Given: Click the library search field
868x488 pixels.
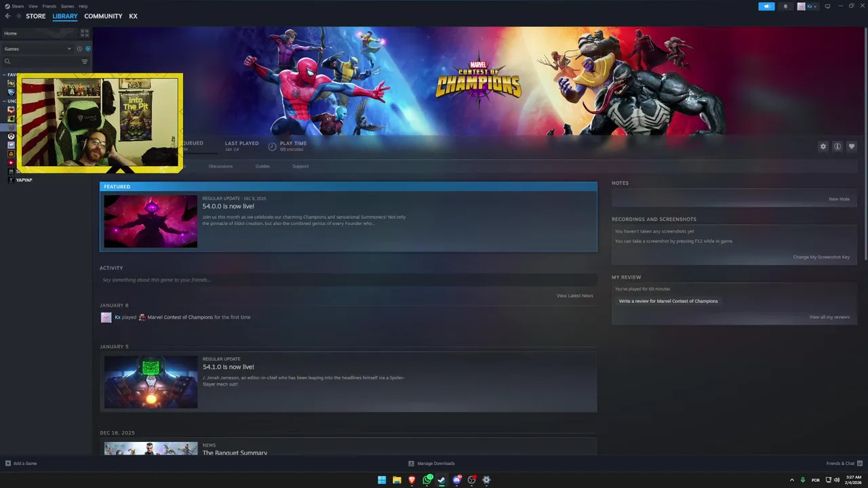Looking at the screenshot, I should pyautogui.click(x=41, y=62).
